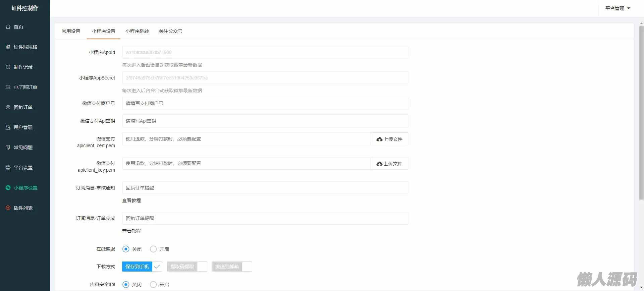Click the home icon in sidebar
The image size is (644, 291).
(8, 27)
